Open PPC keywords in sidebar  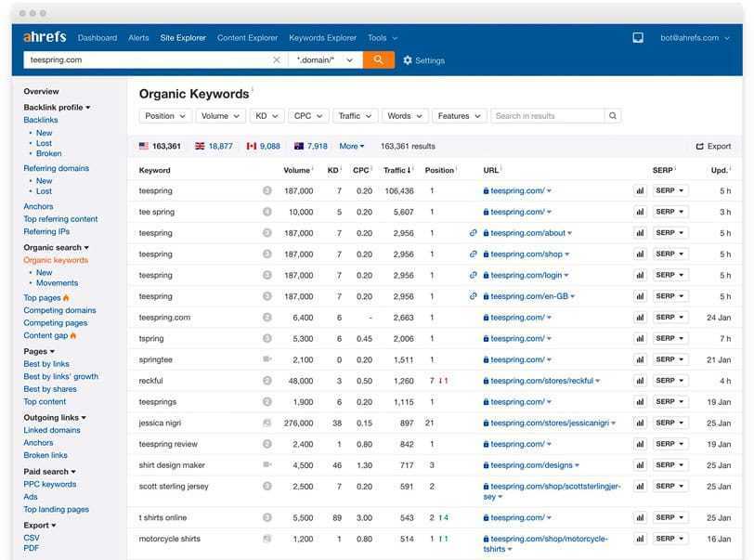50,484
